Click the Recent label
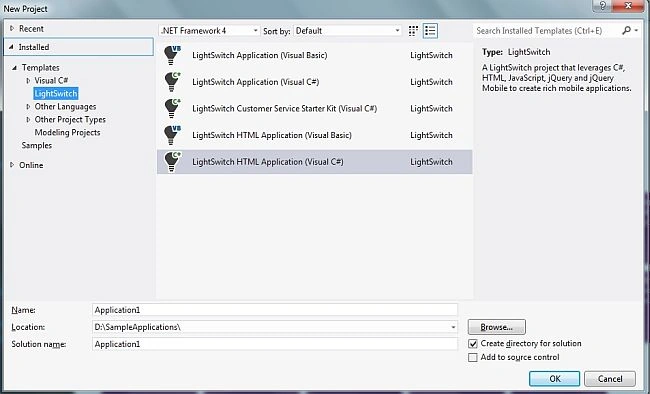 pyautogui.click(x=31, y=29)
